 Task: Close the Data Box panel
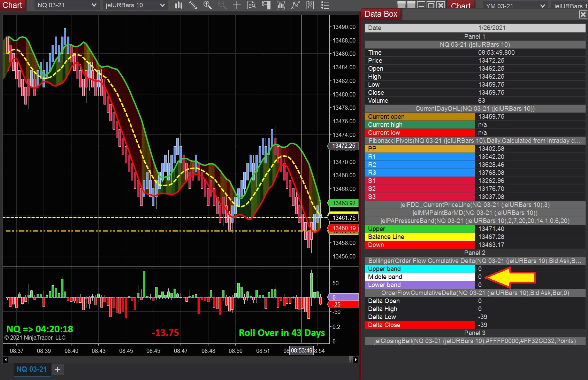pyautogui.click(x=582, y=14)
